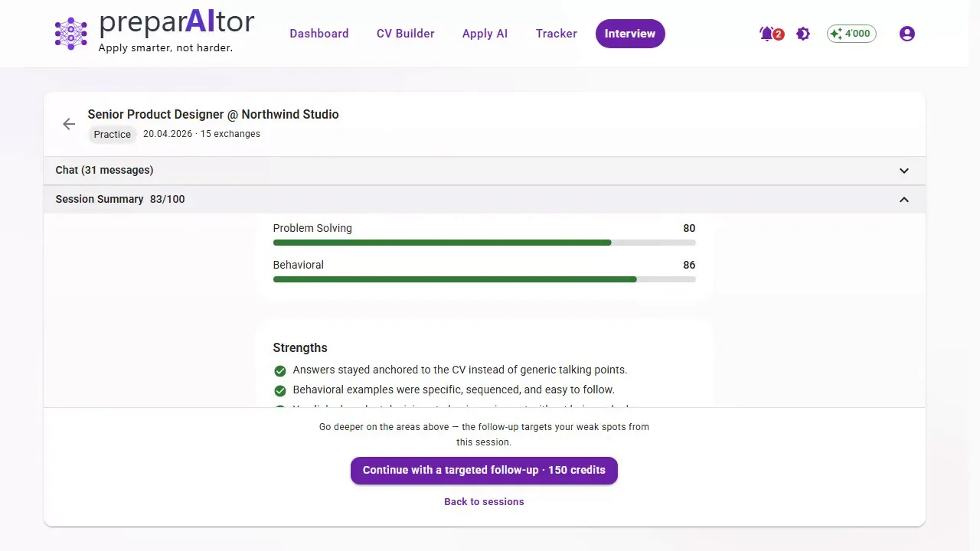
Task: Click the back arrow beside the session title
Action: (69, 124)
